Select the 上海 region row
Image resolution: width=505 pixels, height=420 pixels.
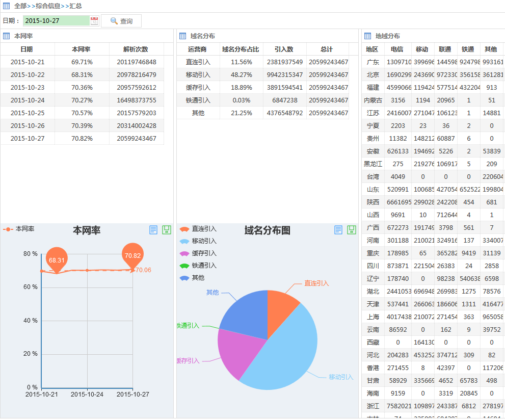click(433, 317)
